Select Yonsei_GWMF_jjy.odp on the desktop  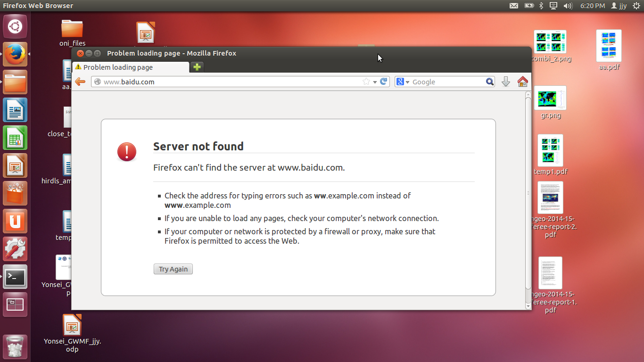[72, 334]
